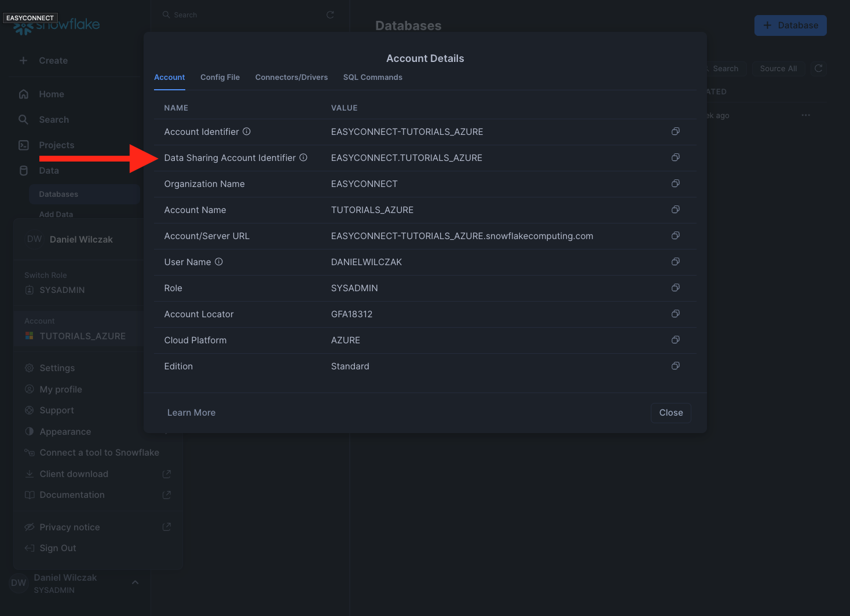The height and width of the screenshot is (616, 850).
Task: Copy the Organization Name value
Action: coord(675,184)
